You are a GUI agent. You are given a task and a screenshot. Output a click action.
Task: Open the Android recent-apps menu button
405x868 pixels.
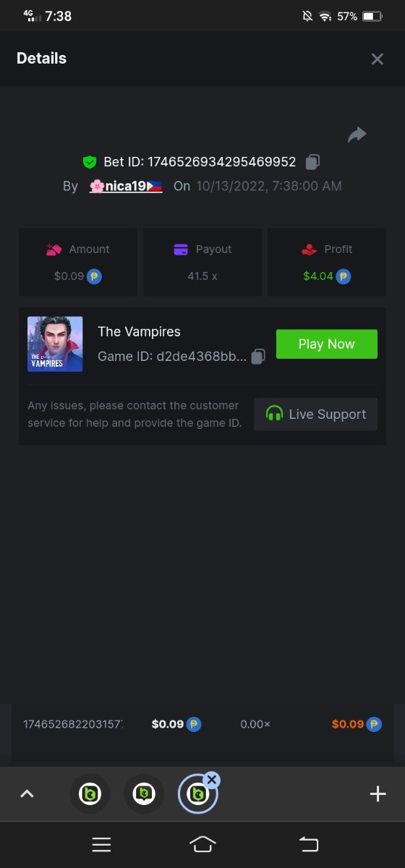tap(101, 844)
